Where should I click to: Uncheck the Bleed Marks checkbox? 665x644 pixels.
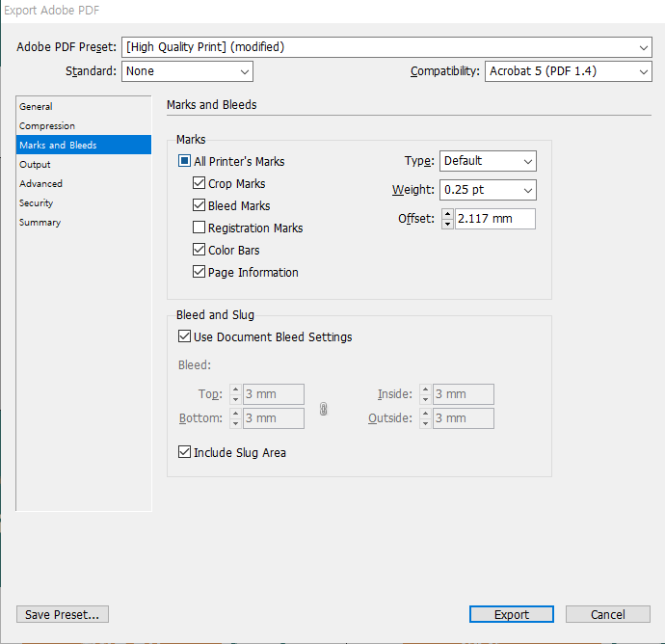coord(199,205)
